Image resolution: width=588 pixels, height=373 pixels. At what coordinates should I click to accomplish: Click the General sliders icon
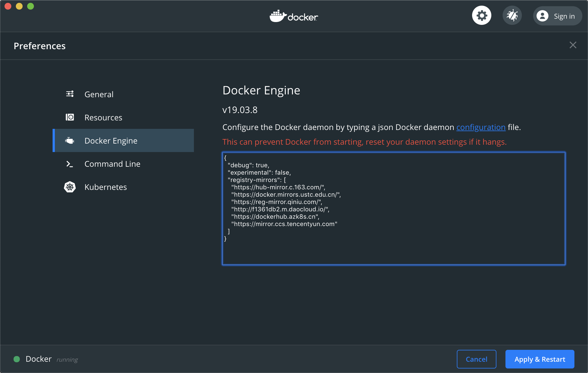[70, 94]
